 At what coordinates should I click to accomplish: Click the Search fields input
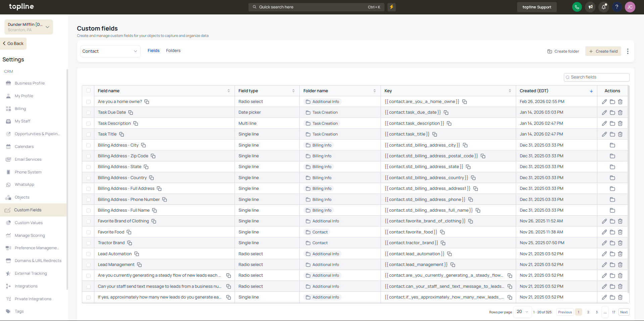(596, 77)
